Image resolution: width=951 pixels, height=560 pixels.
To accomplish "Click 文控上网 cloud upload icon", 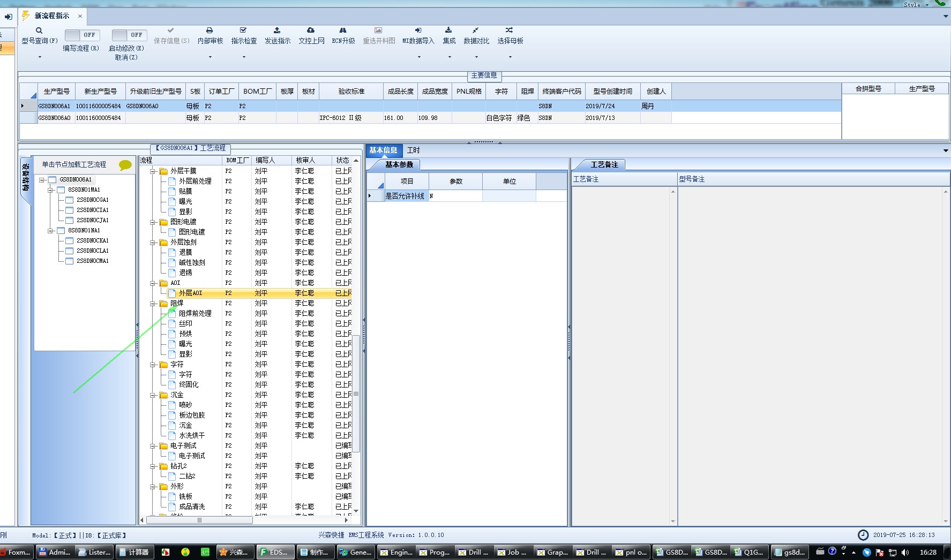I will [311, 31].
